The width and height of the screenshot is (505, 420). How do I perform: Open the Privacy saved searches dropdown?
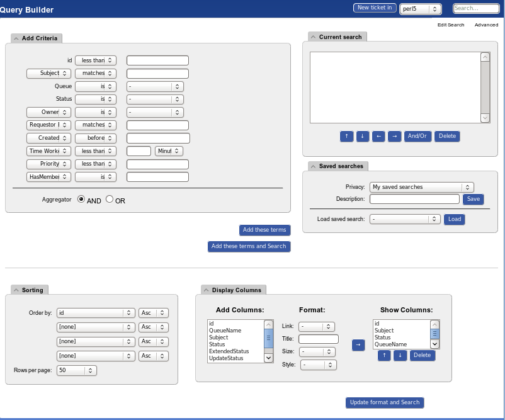421,187
